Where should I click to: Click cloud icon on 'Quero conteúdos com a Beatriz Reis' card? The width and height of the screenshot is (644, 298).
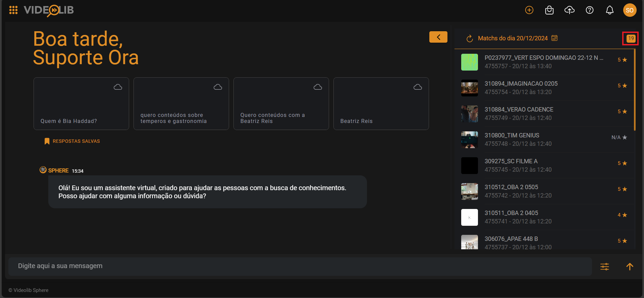click(318, 87)
